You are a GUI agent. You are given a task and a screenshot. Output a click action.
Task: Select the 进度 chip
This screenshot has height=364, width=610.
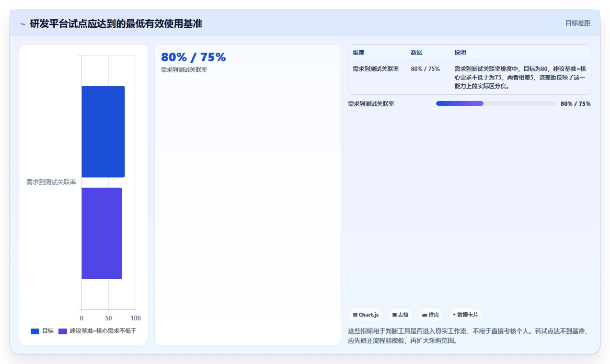[x=431, y=315]
